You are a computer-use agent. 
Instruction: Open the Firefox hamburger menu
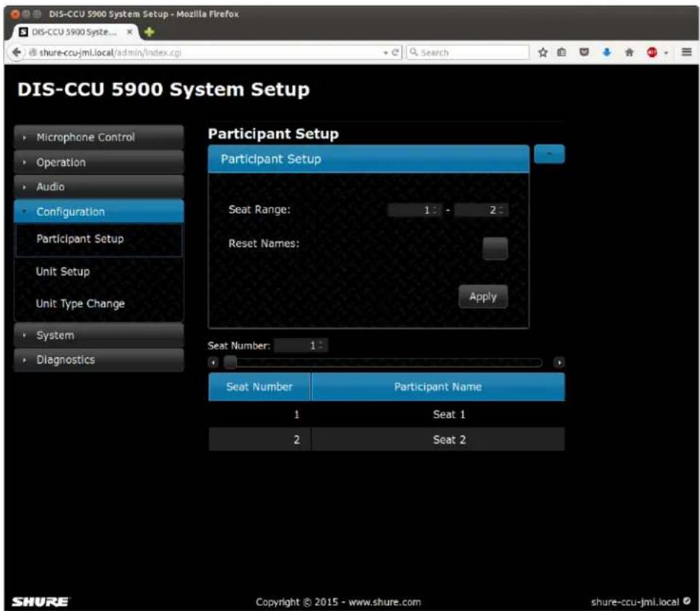pyautogui.click(x=686, y=52)
